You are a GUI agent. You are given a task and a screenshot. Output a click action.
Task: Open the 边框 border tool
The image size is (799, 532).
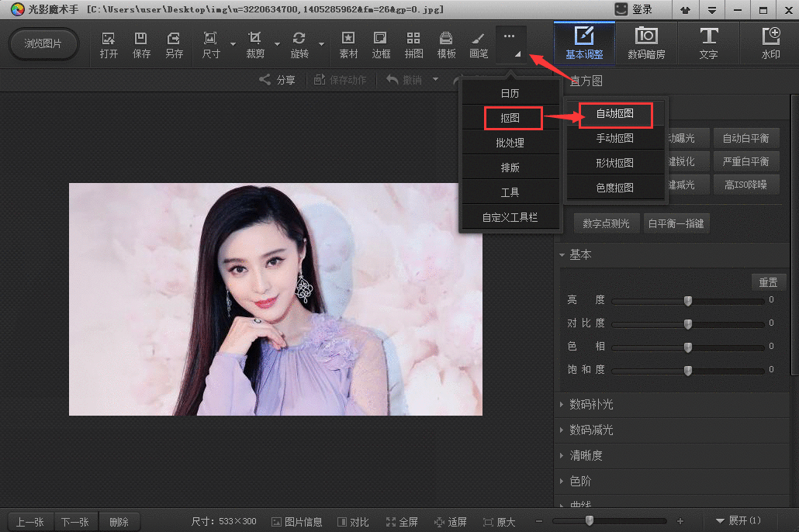[x=380, y=43]
